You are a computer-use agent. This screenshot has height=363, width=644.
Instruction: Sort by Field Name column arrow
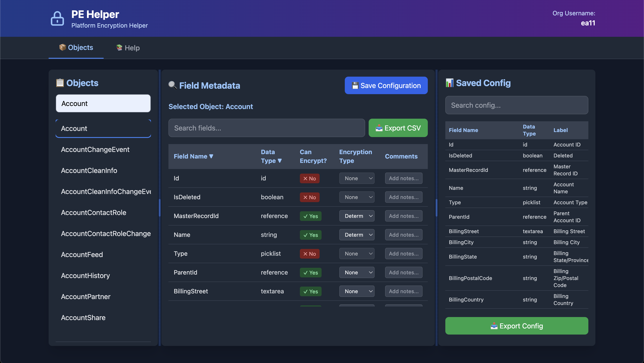(x=211, y=156)
